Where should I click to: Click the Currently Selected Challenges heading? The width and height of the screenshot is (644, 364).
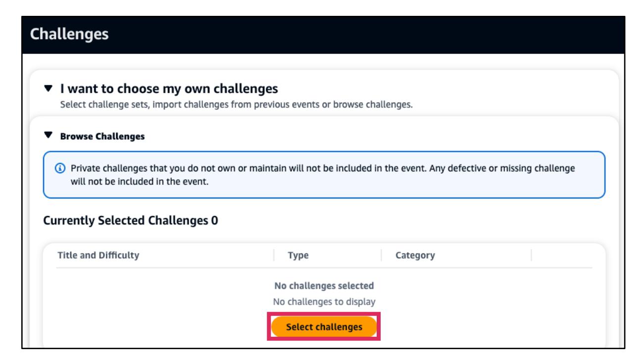(x=126, y=220)
